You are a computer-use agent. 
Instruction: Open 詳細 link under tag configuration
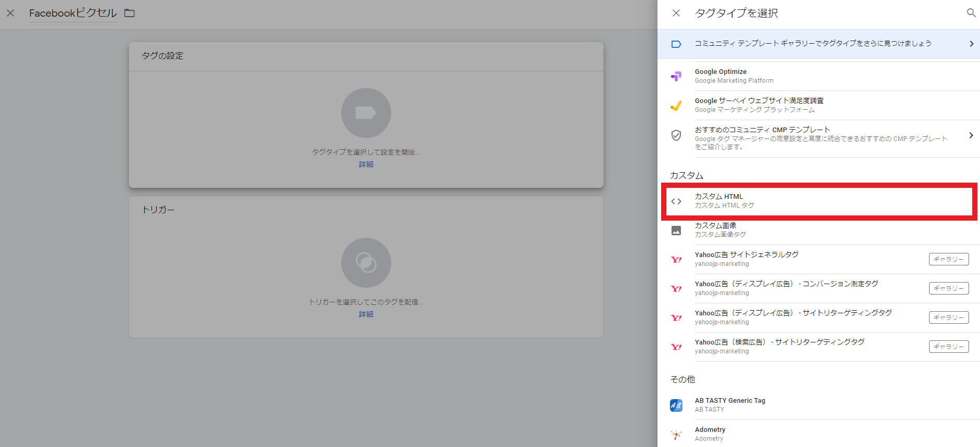pos(366,164)
